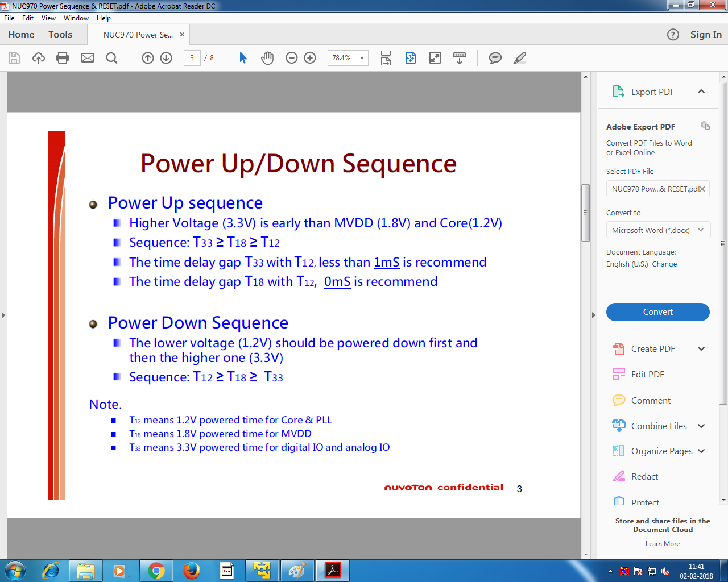Collapse the Export PDF section chevron
The height and width of the screenshot is (582, 728).
pyautogui.click(x=701, y=92)
